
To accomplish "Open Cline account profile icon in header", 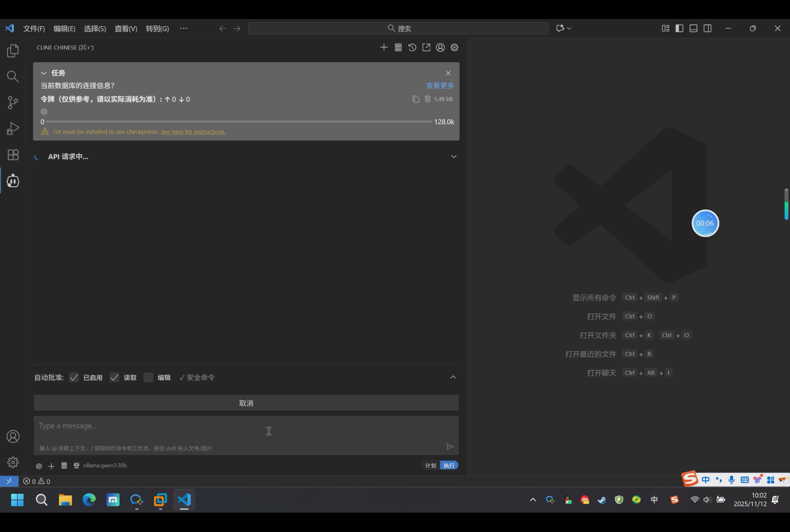I will coord(440,47).
